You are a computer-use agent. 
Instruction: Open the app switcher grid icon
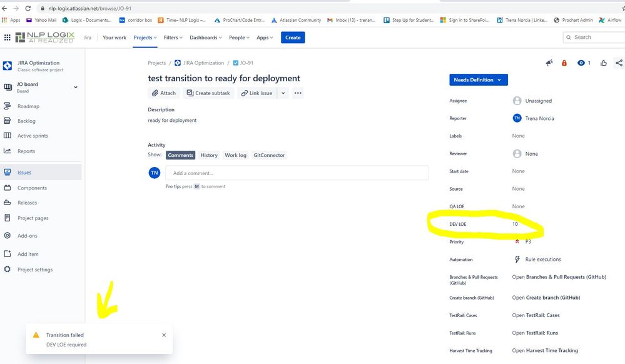point(7,38)
